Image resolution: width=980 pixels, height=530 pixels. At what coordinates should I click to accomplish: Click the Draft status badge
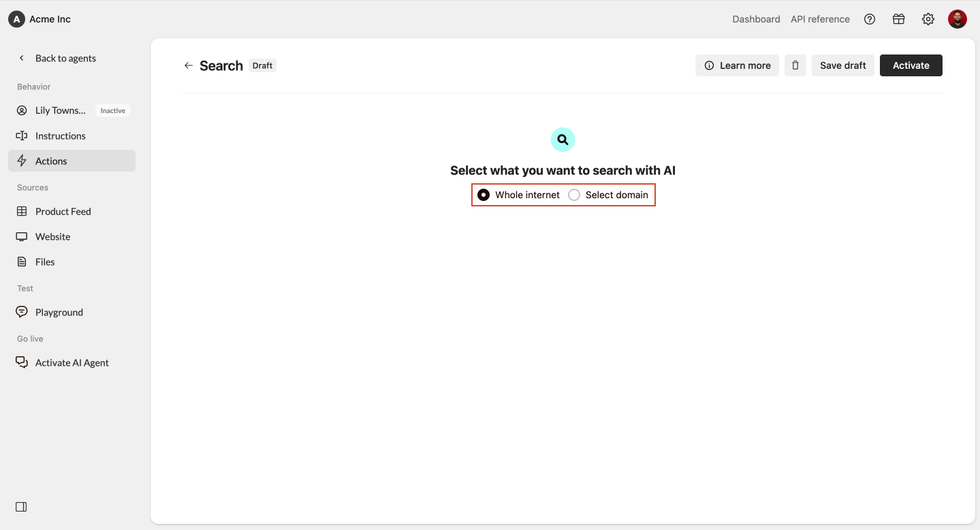pos(262,65)
